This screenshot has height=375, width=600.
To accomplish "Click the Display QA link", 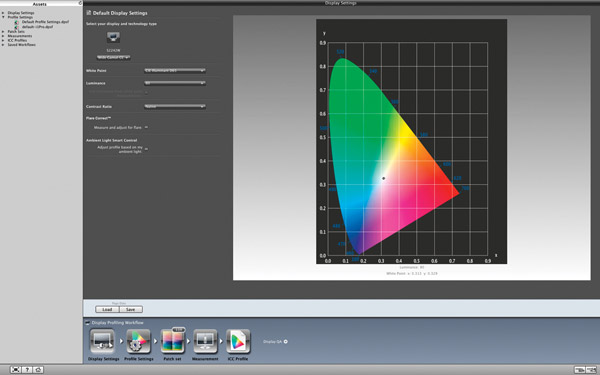I will (x=272, y=341).
